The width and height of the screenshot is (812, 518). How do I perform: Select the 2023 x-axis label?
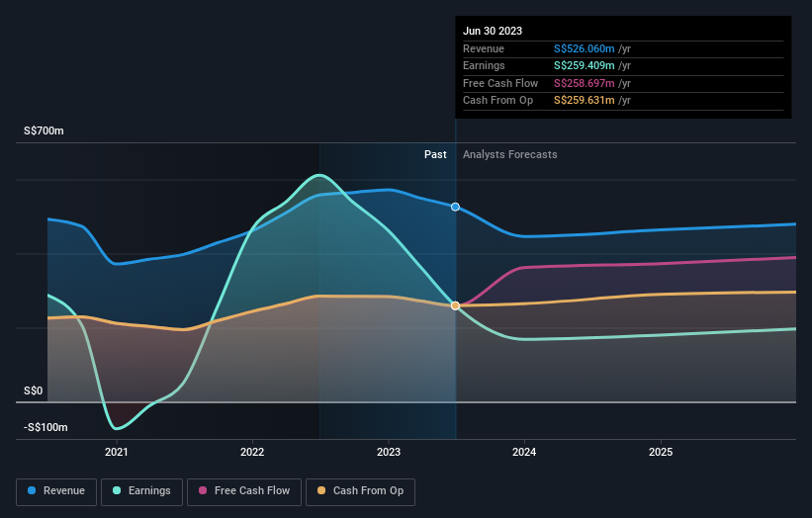(x=389, y=452)
